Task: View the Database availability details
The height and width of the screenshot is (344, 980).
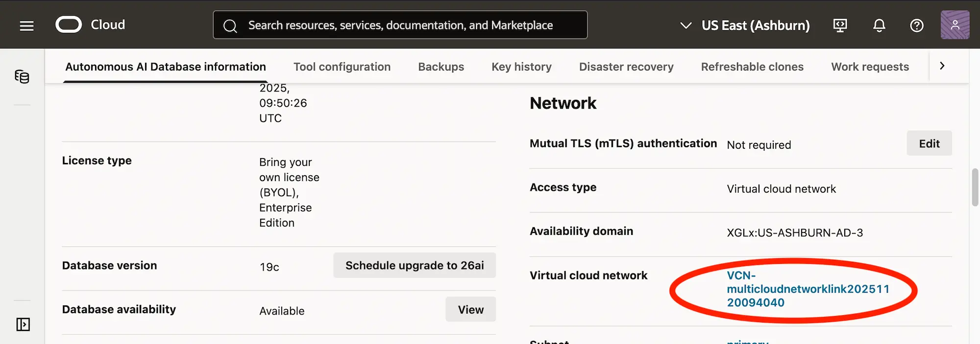Action: 470,309
